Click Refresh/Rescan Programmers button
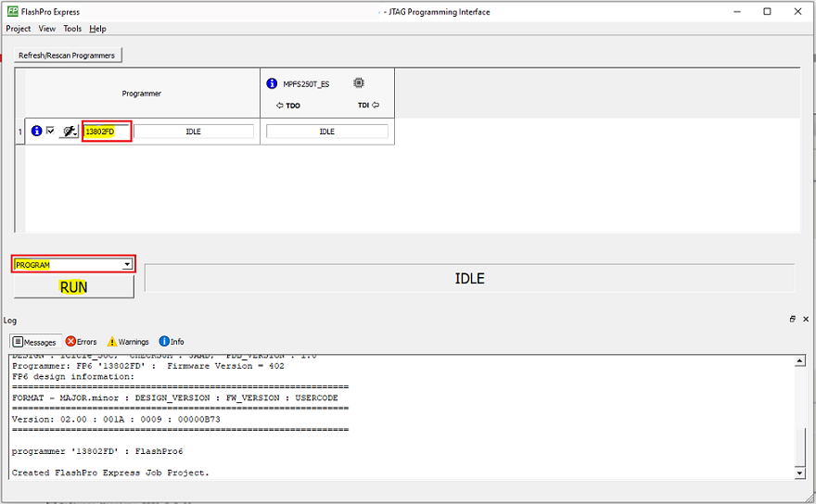The image size is (816, 504). (67, 56)
